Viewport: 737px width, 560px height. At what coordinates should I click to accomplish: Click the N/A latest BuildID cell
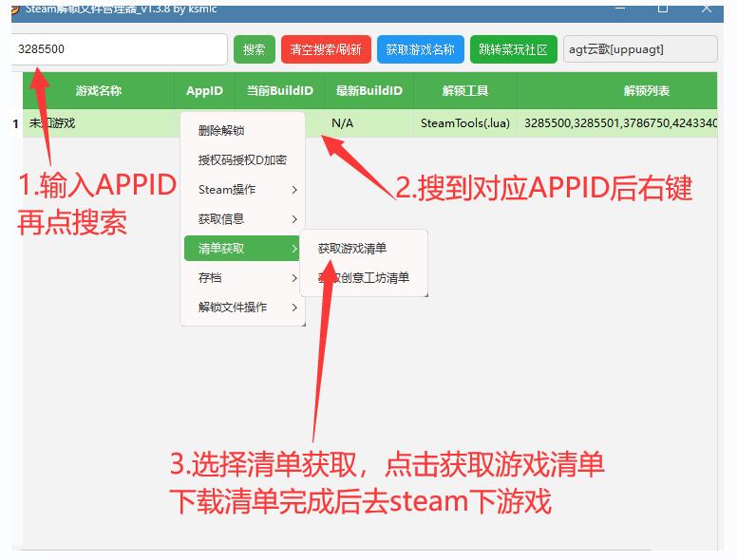pyautogui.click(x=368, y=123)
